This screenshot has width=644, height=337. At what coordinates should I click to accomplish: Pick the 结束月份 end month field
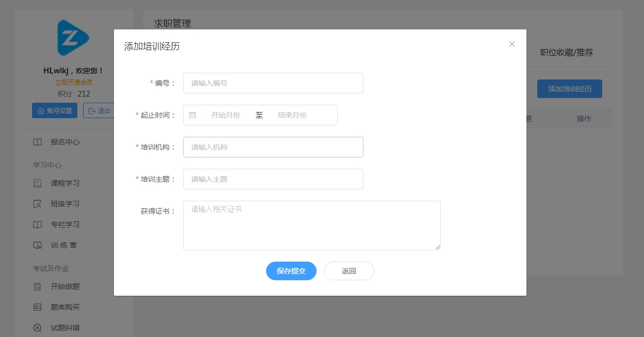point(292,115)
